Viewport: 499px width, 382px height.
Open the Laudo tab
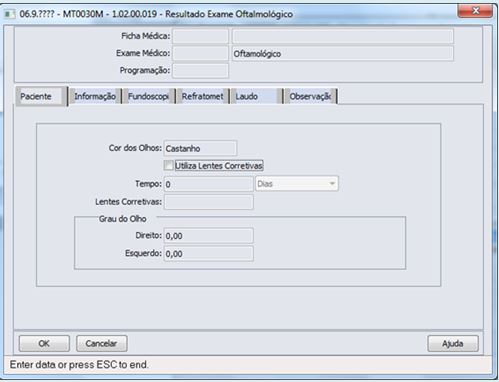(x=256, y=96)
